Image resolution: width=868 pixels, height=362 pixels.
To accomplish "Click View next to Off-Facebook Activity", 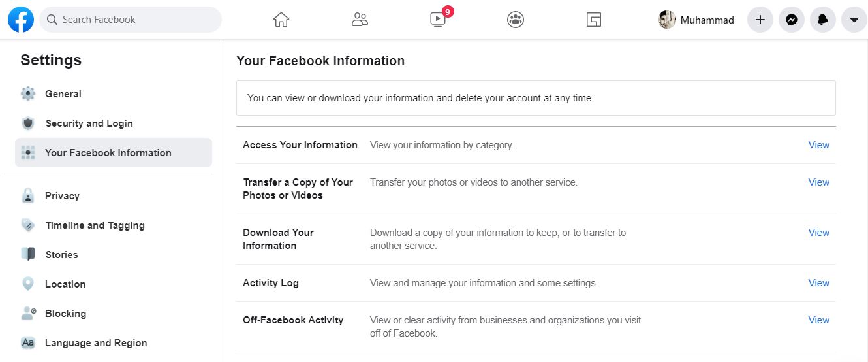I will (819, 320).
